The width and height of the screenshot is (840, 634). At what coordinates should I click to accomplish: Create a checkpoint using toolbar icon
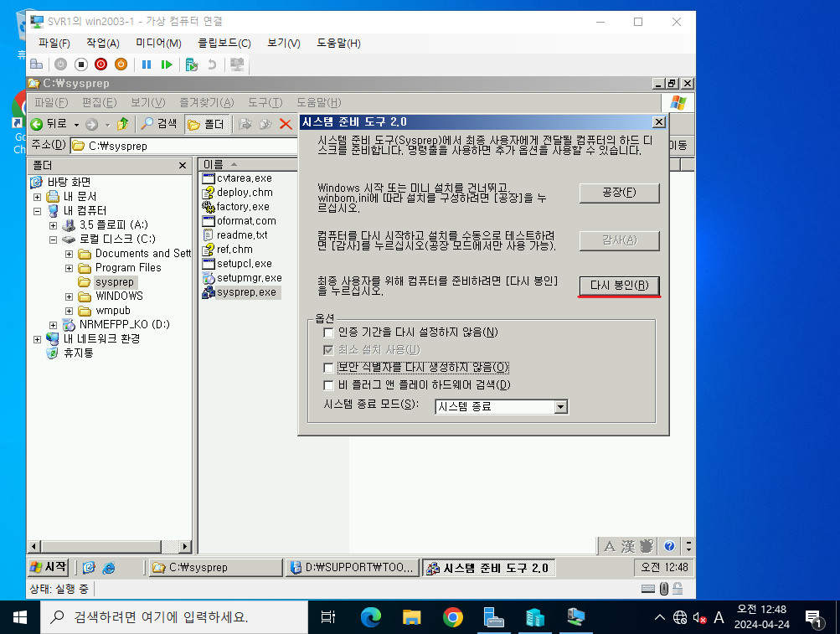[x=191, y=64]
